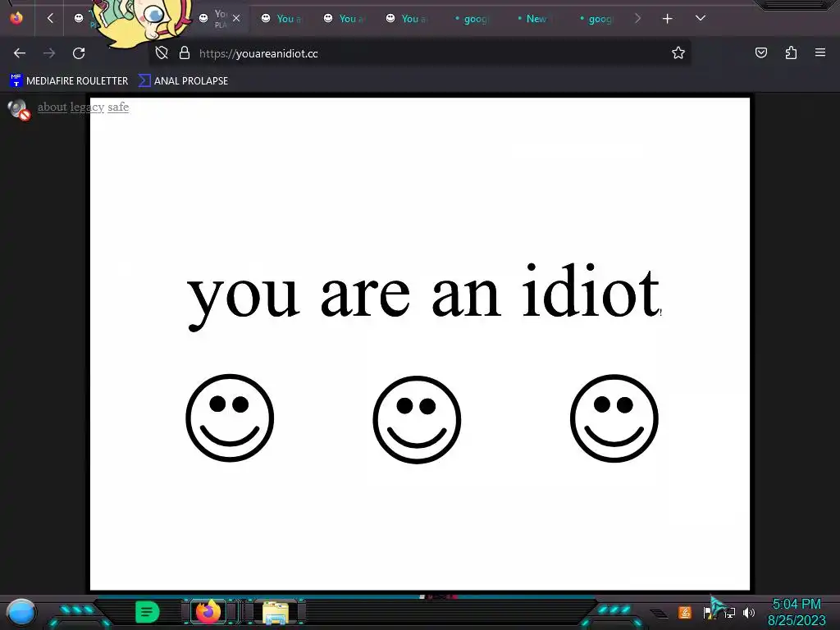The height and width of the screenshot is (630, 840).
Task: Switch to the 'New' tab
Action: click(x=532, y=19)
